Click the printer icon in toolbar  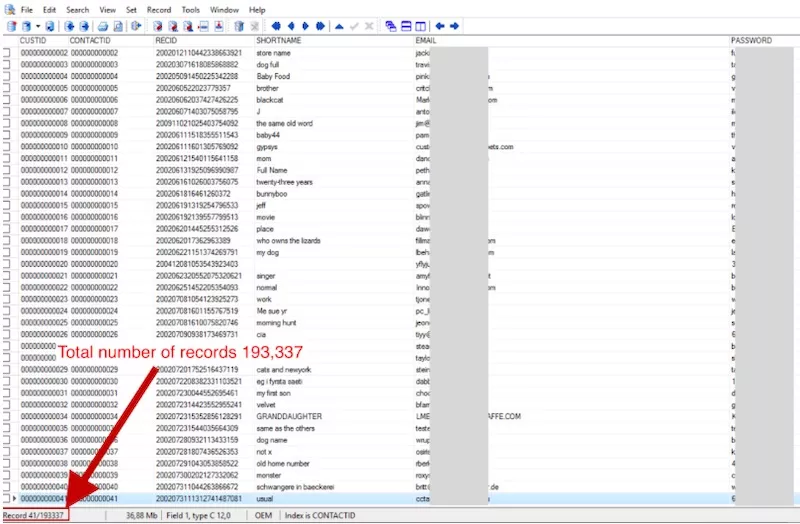[x=103, y=26]
